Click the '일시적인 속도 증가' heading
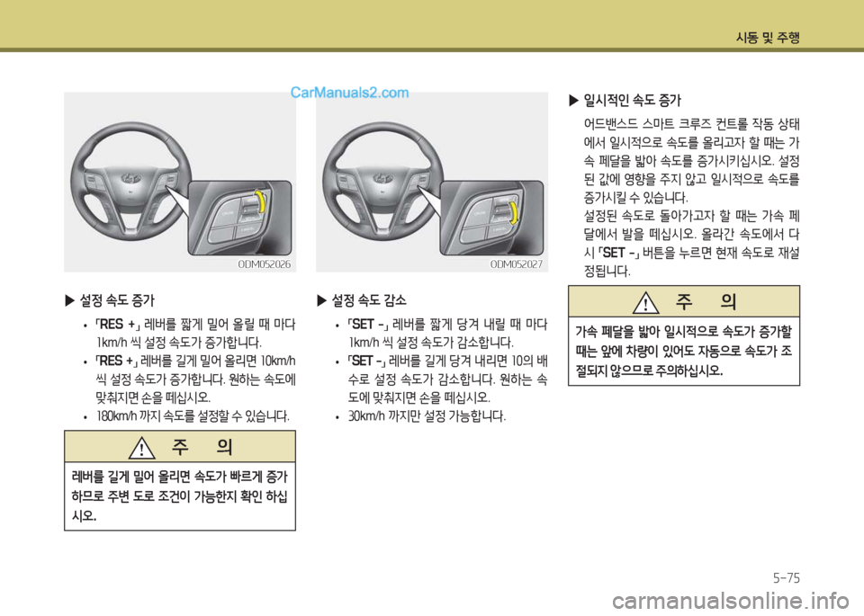Image resolution: width=864 pixels, height=616 pixels. pos(632,101)
